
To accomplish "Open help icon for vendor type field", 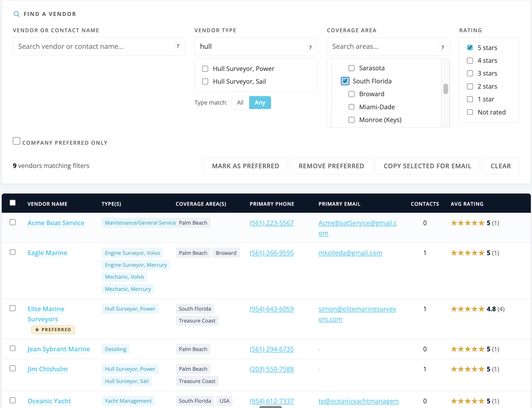I will point(310,47).
